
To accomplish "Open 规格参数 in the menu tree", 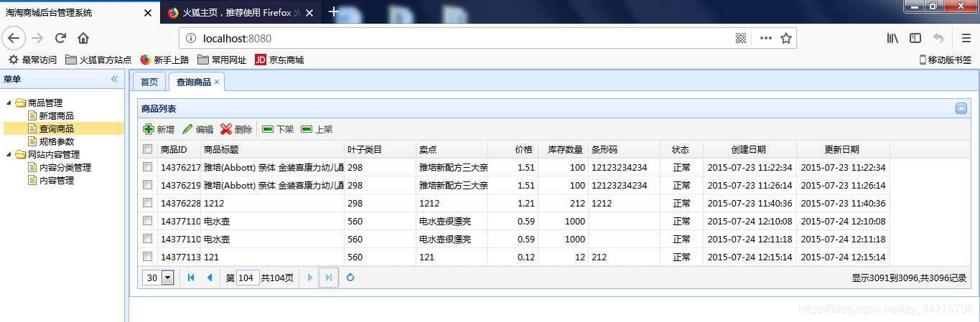I will pos(56,141).
